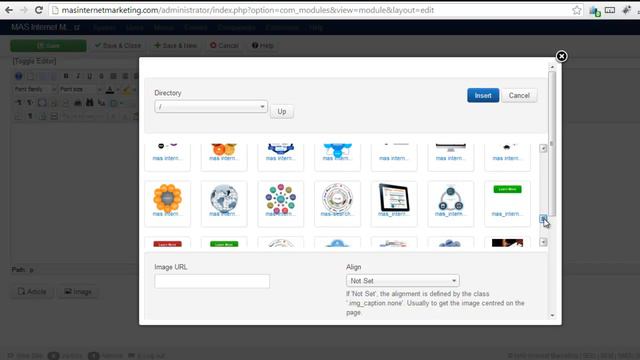Click the blue Insert button

483,96
